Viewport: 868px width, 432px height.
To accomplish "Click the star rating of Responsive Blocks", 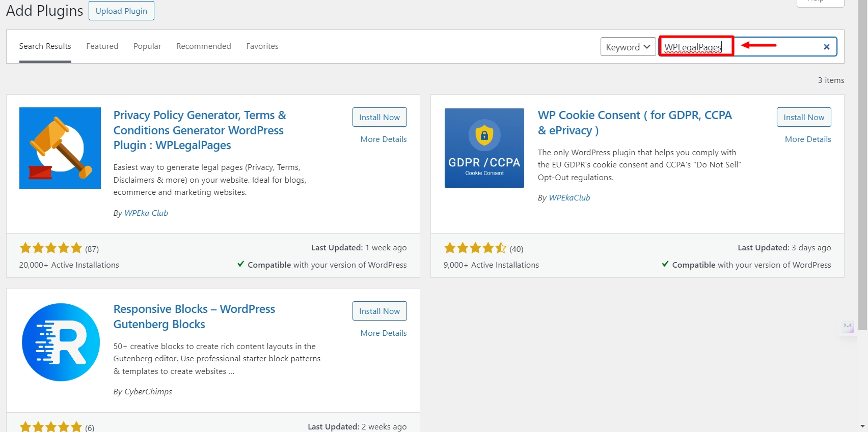I will pos(51,427).
